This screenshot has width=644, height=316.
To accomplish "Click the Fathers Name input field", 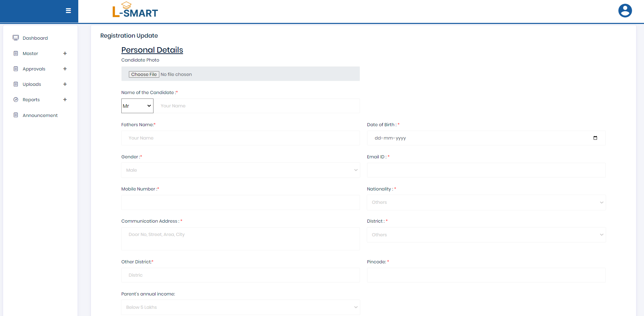I will pyautogui.click(x=240, y=138).
